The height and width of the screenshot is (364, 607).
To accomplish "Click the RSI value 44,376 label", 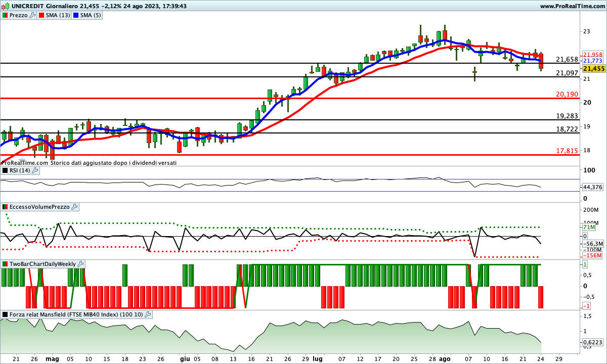I will click(x=593, y=187).
